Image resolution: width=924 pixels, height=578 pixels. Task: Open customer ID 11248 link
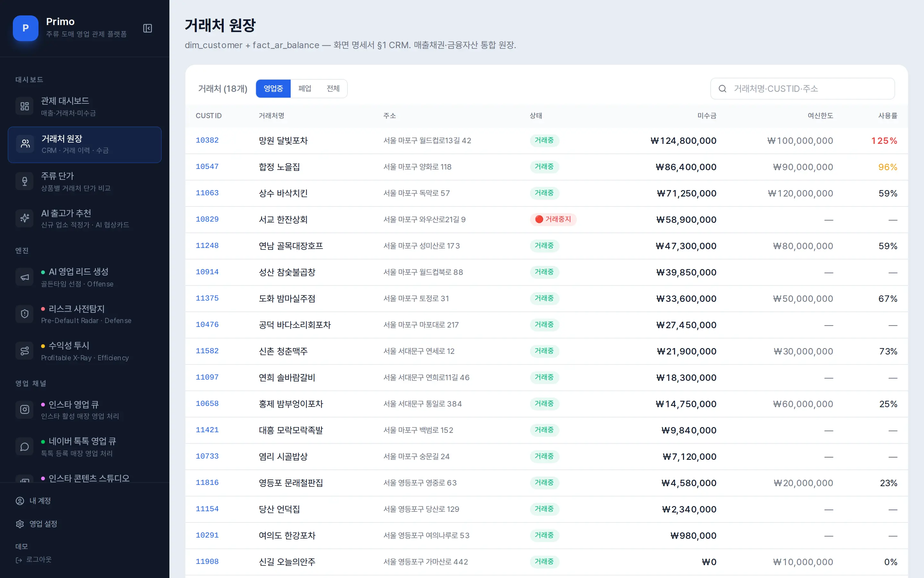click(207, 246)
